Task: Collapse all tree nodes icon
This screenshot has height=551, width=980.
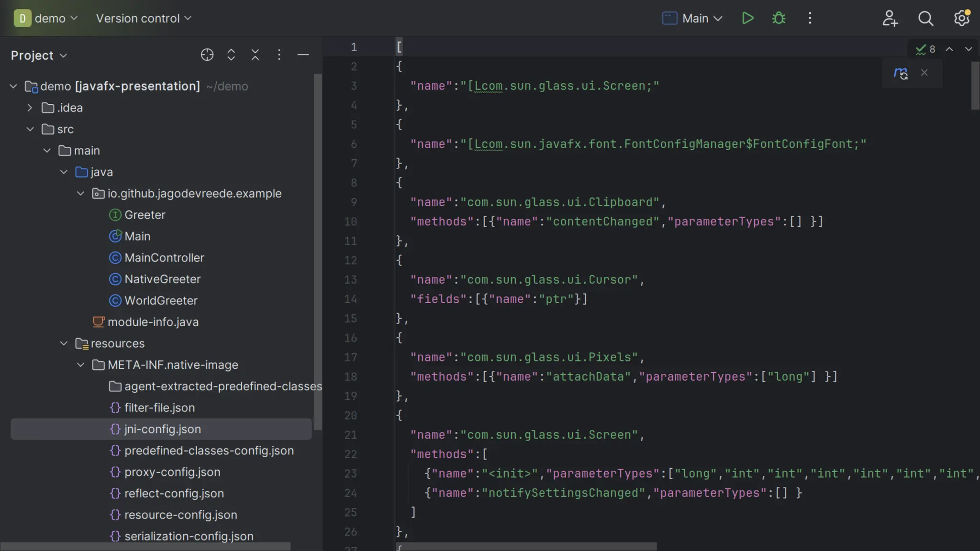Action: coord(255,55)
